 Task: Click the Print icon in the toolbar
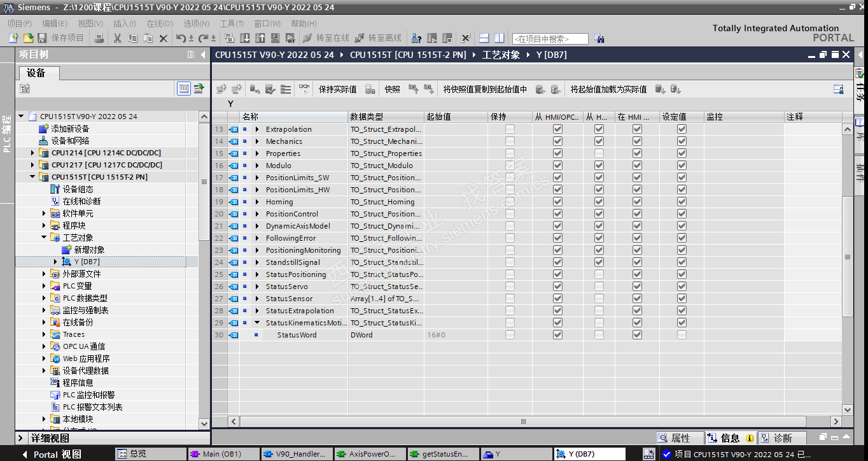[x=99, y=38]
